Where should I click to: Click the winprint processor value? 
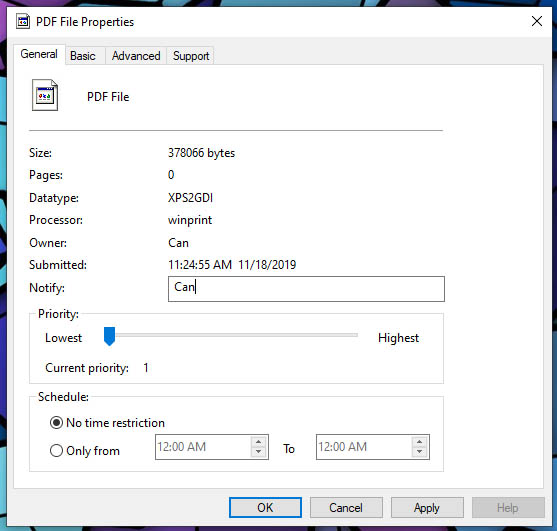190,220
